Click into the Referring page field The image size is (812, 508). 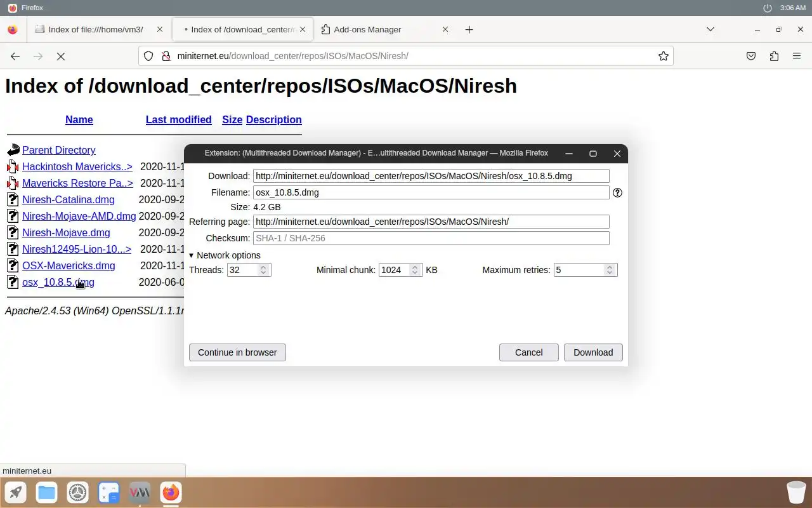pyautogui.click(x=431, y=222)
